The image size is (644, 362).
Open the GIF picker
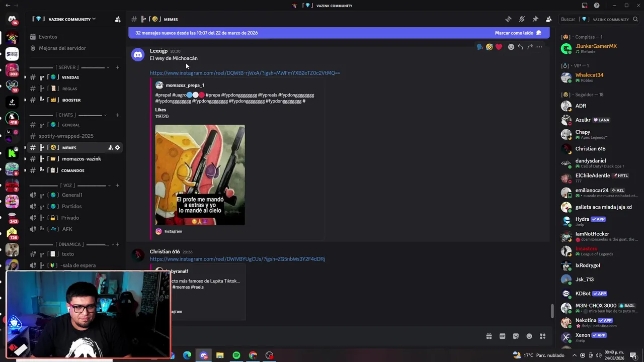point(502,336)
